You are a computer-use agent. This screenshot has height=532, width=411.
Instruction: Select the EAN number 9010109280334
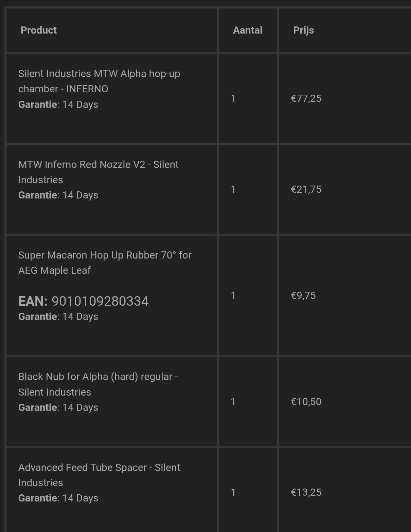100,301
